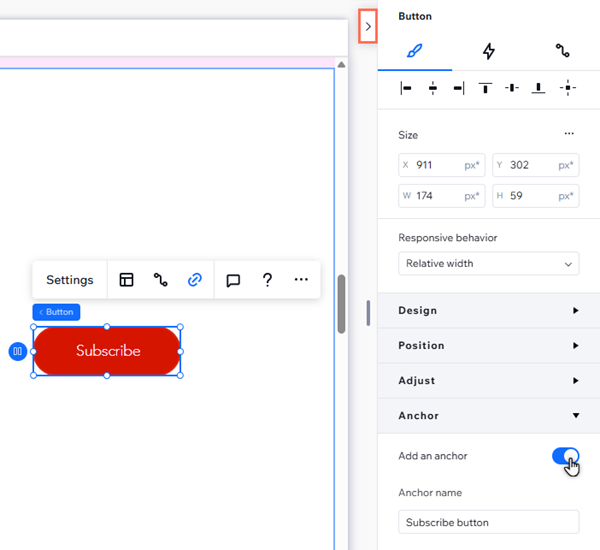
Task: Click the blue circular handle beside the Subscribe button
Action: (x=18, y=351)
